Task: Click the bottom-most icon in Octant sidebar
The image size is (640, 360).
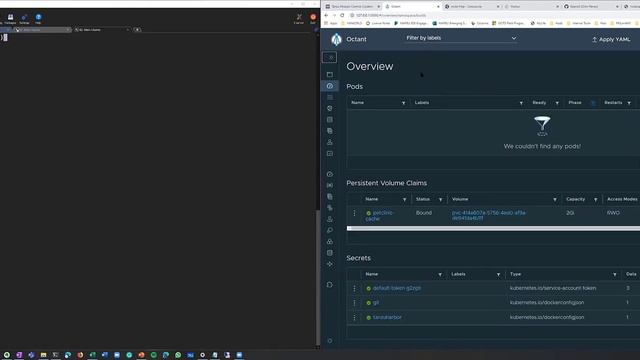Action: pyautogui.click(x=330, y=341)
